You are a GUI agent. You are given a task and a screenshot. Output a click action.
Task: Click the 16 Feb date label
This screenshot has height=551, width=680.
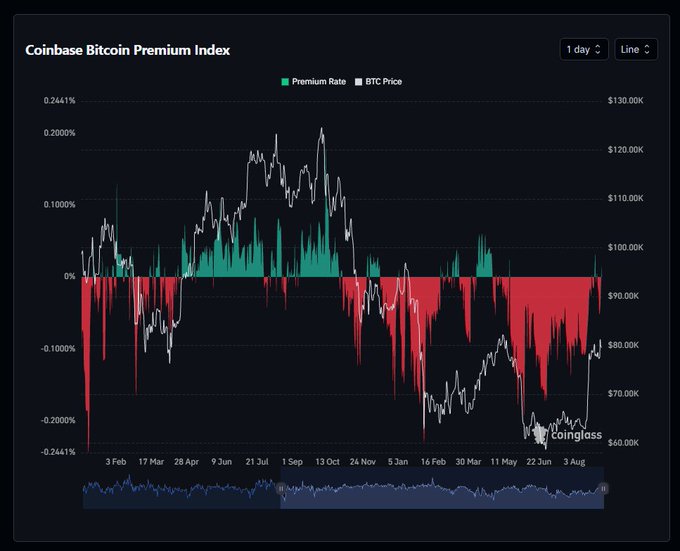(x=433, y=462)
